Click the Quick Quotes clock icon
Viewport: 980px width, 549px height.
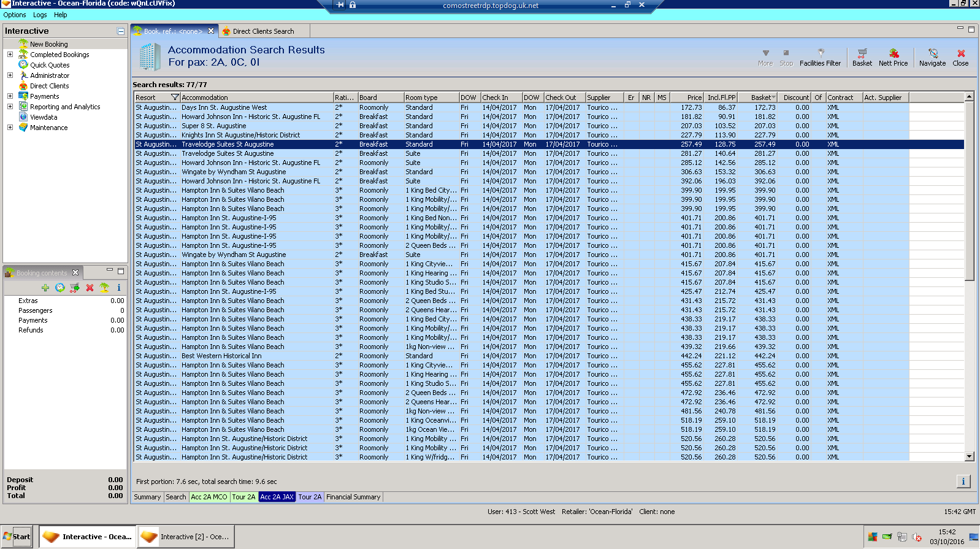(23, 64)
